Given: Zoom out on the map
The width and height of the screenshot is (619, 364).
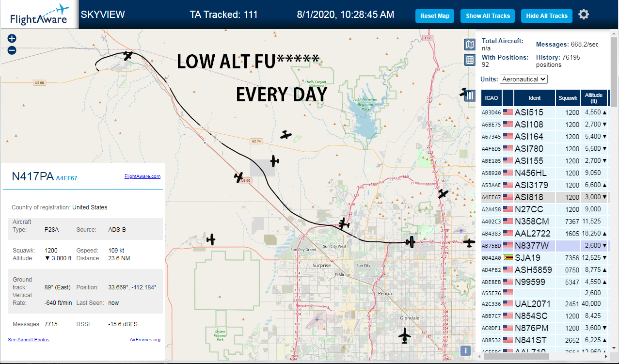Looking at the screenshot, I should pyautogui.click(x=12, y=50).
